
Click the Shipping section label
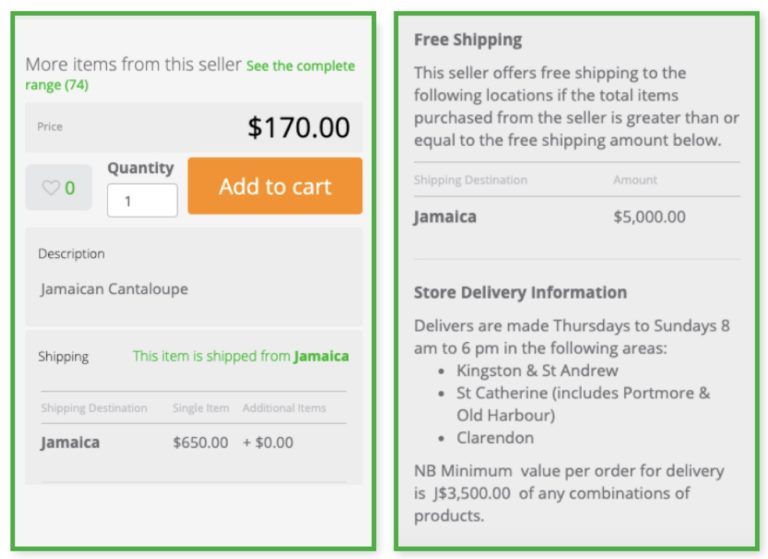63,356
